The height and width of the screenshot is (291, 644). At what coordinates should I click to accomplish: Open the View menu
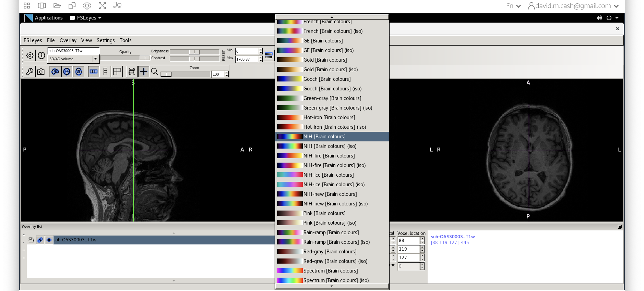click(x=86, y=40)
